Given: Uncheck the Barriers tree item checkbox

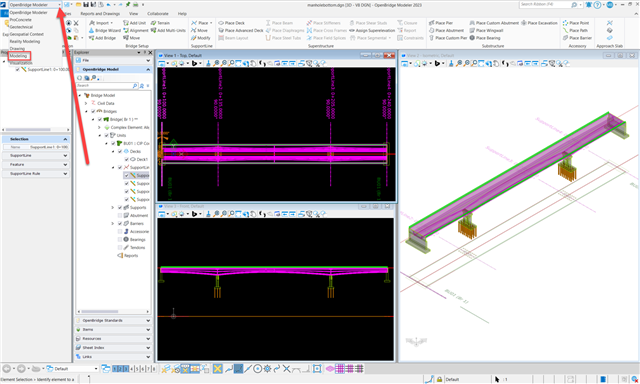Looking at the screenshot, I should click(x=120, y=224).
